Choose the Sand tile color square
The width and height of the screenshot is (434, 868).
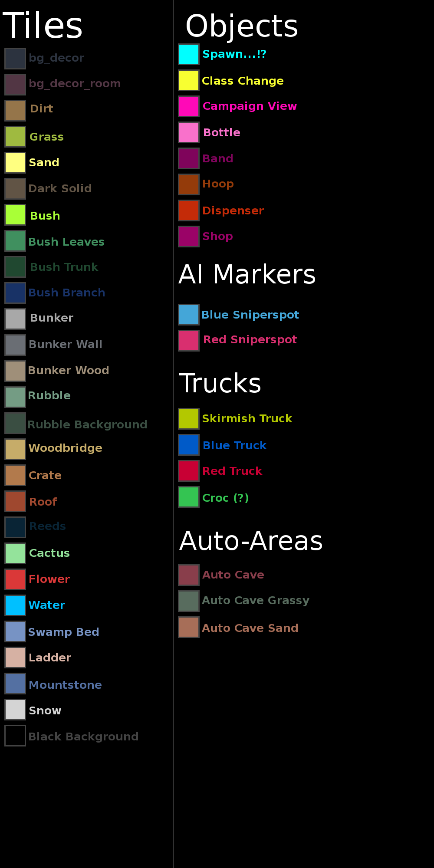pyautogui.click(x=15, y=163)
